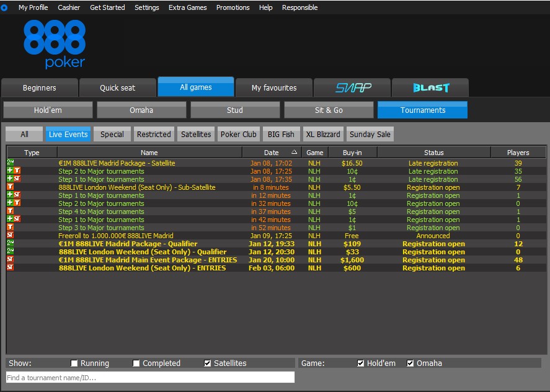Click the green 2nd icon on London Weekend Qualifier row

[x=10, y=252]
